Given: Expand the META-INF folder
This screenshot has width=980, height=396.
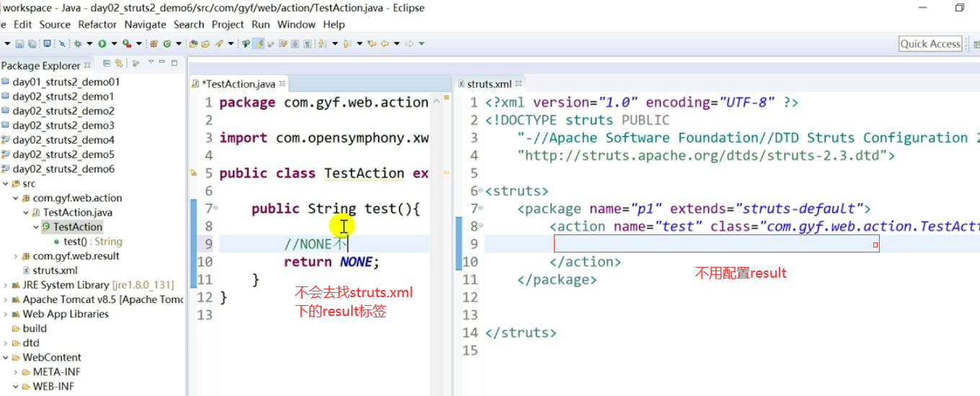Looking at the screenshot, I should [x=16, y=372].
